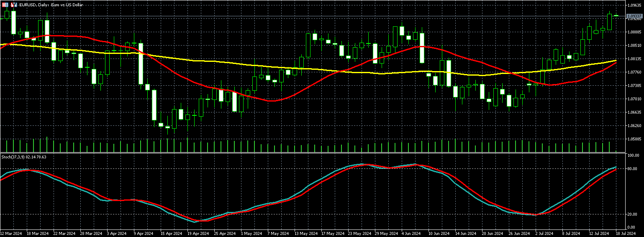The image size is (644, 237).
Task: Click the stochastic 20.00 level label
Action: click(631, 214)
